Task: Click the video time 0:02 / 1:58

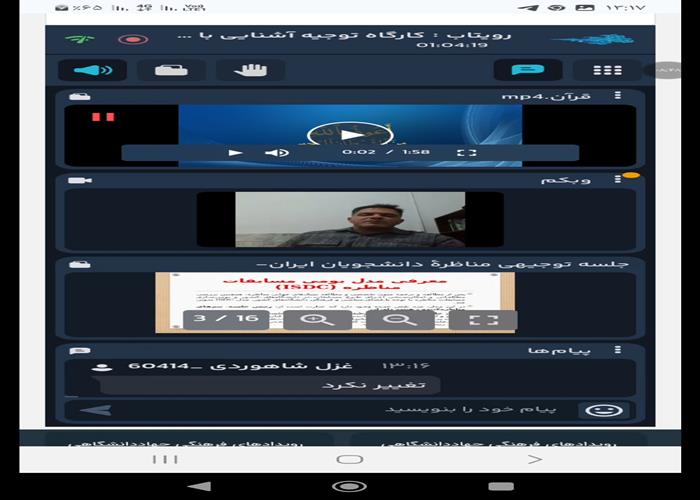Action: (386, 152)
